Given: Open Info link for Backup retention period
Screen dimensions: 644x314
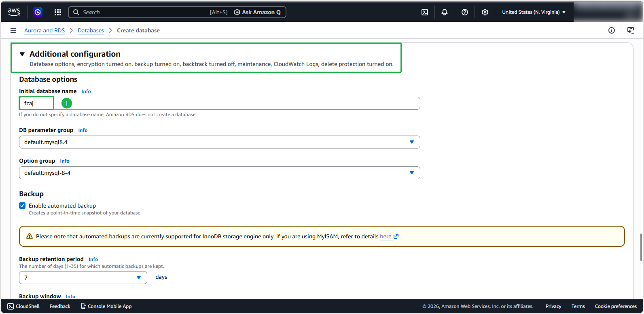Looking at the screenshot, I should 93,259.
